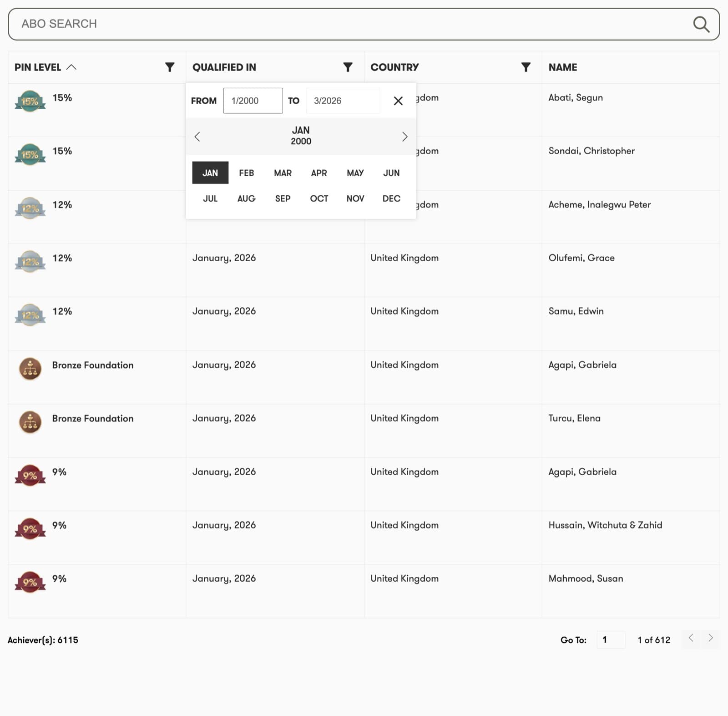Focus the TO date field

(x=343, y=101)
